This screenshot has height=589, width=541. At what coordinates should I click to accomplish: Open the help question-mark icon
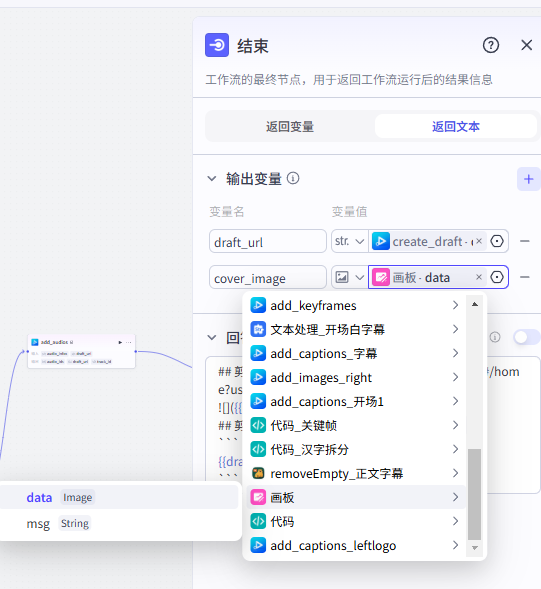coord(491,45)
